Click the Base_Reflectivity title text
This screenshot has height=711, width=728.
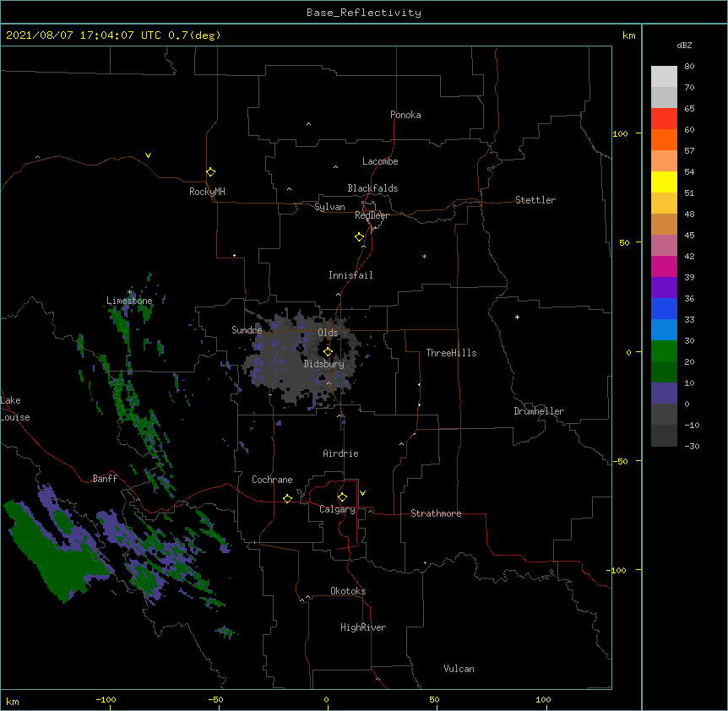tap(364, 13)
